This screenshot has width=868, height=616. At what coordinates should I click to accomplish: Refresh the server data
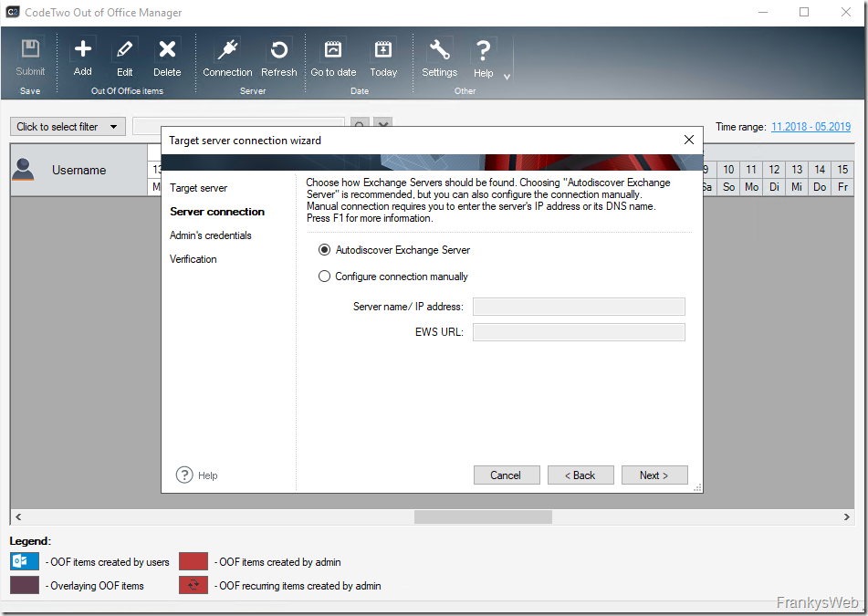point(279,57)
